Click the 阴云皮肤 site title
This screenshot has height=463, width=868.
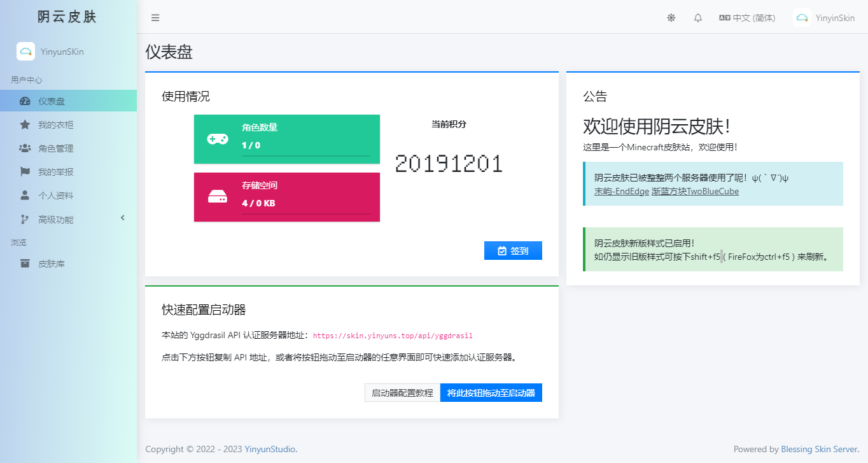pos(67,17)
